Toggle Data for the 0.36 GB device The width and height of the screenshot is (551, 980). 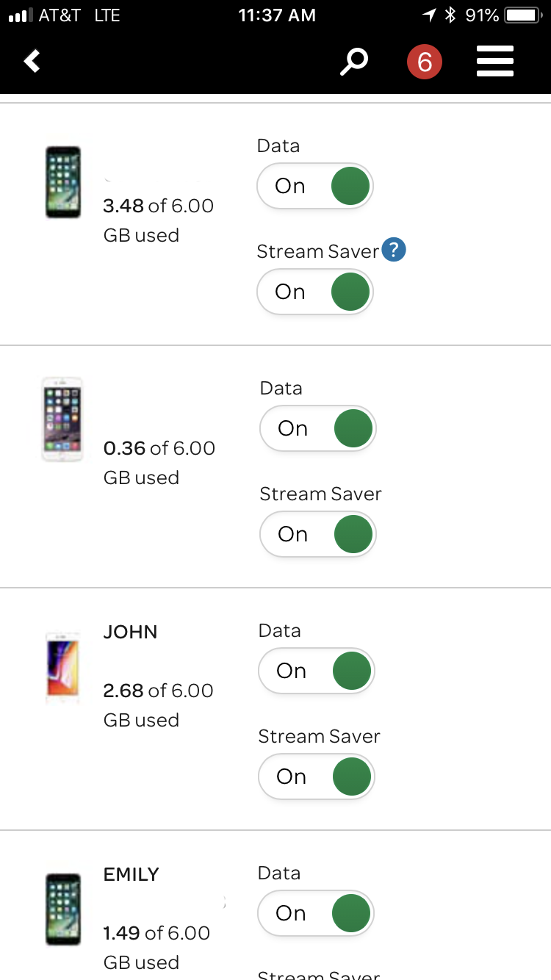coord(318,429)
